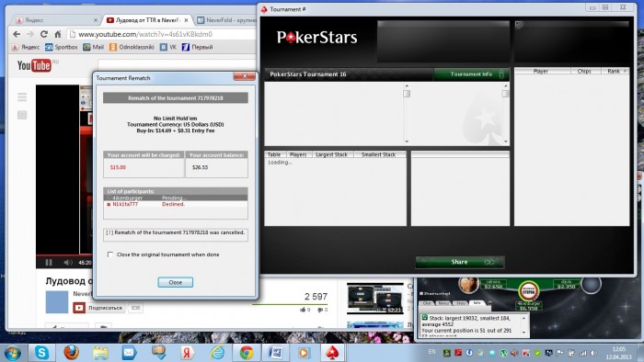This screenshot has width=644, height=362.
Task: Open the Tournament Info button
Action: click(x=471, y=74)
